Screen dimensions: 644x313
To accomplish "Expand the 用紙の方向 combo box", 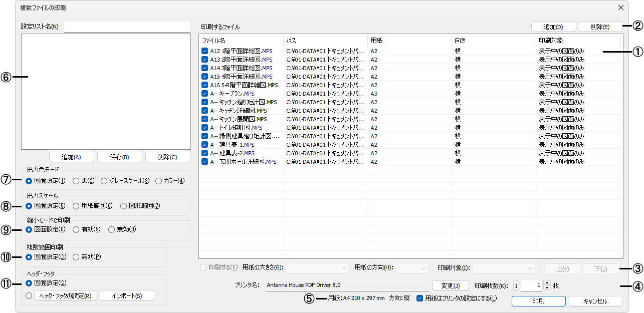I will [x=411, y=268].
